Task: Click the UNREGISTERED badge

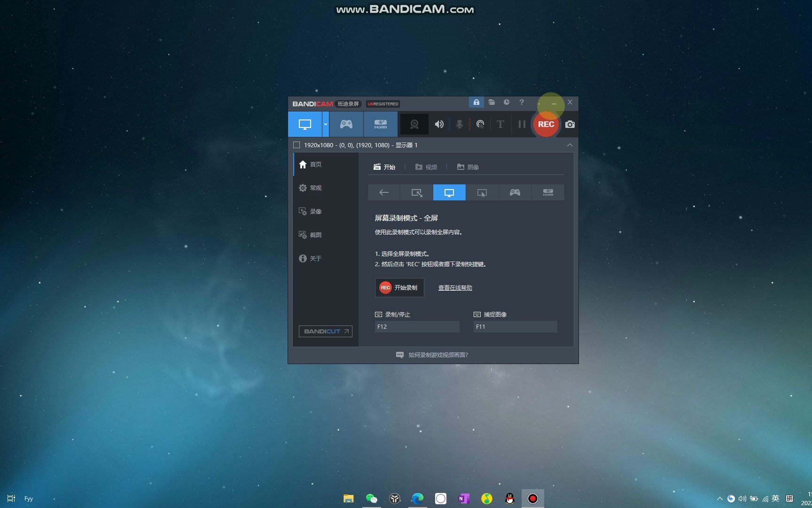Action: click(x=383, y=104)
